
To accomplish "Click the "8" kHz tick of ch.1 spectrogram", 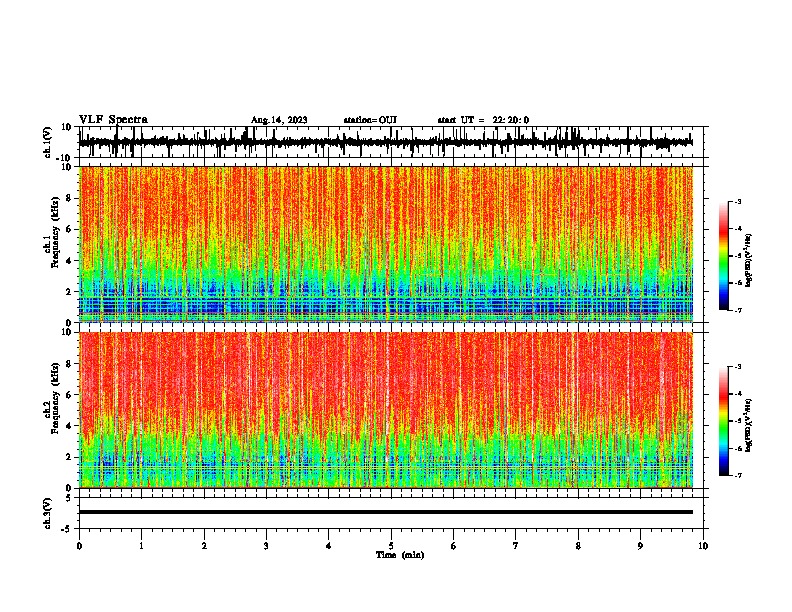I will (x=69, y=198).
